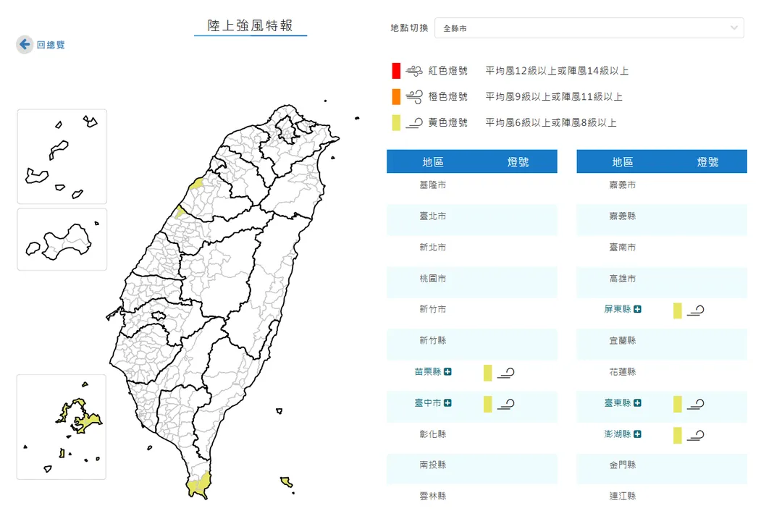Click the yellow Lanyu island on map
Screen dimensions: 782x532
coord(286,481)
